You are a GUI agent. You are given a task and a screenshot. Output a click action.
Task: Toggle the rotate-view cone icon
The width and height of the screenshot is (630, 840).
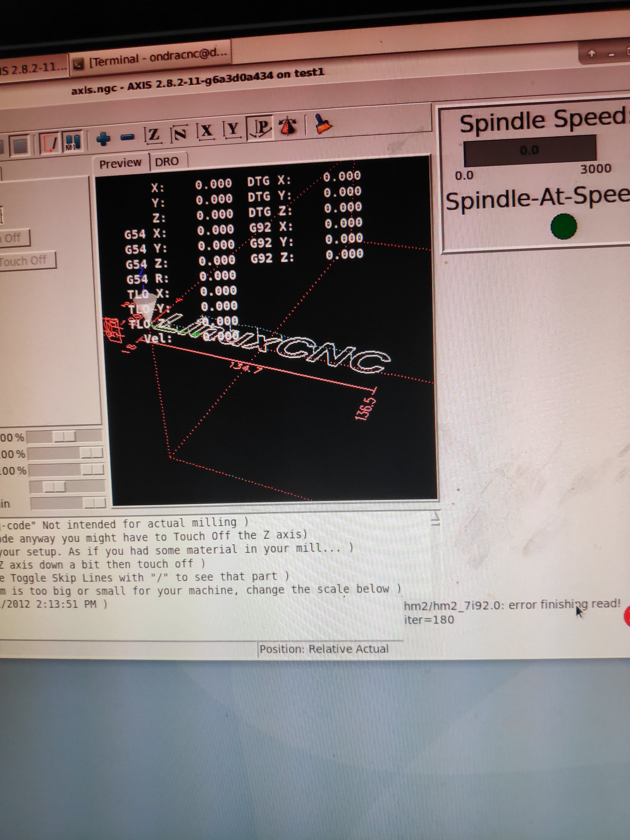click(288, 126)
